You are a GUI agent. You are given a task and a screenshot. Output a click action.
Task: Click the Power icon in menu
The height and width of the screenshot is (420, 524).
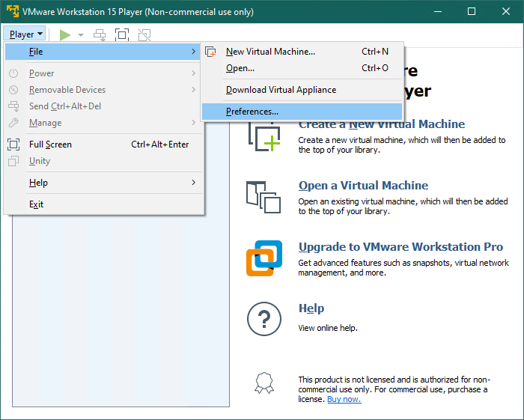click(13, 73)
